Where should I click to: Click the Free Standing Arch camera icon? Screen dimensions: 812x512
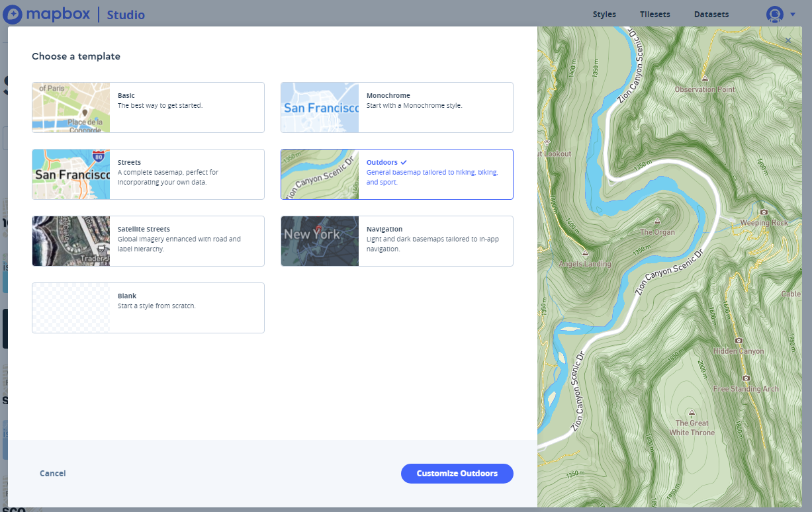746,378
